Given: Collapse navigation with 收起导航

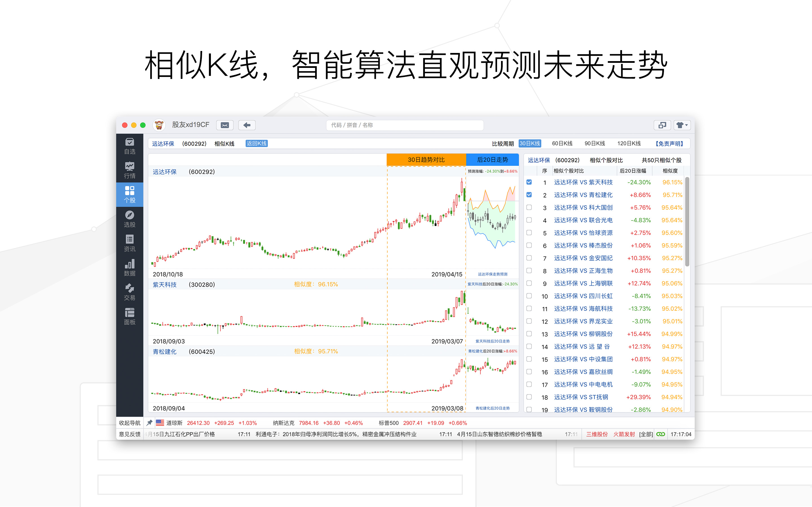Looking at the screenshot, I should [x=129, y=423].
